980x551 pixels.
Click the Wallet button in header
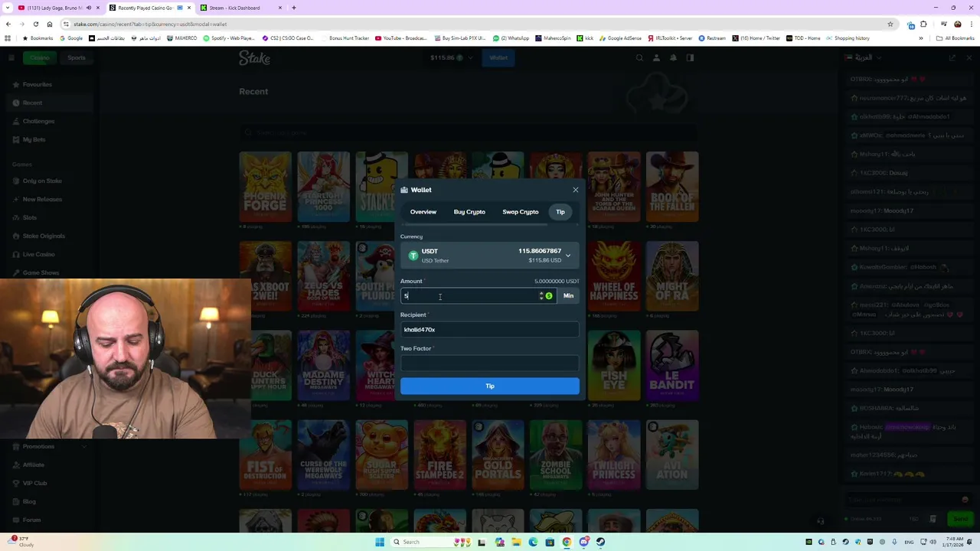pyautogui.click(x=498, y=57)
